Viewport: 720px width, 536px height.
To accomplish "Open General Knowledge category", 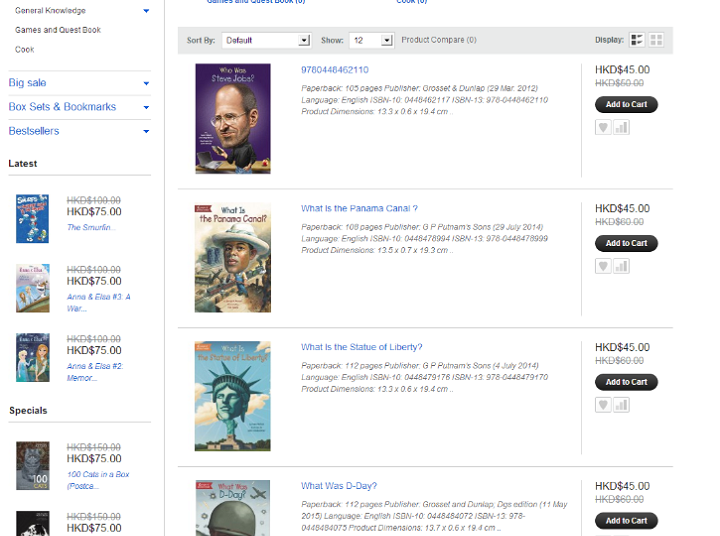I will (x=50, y=11).
